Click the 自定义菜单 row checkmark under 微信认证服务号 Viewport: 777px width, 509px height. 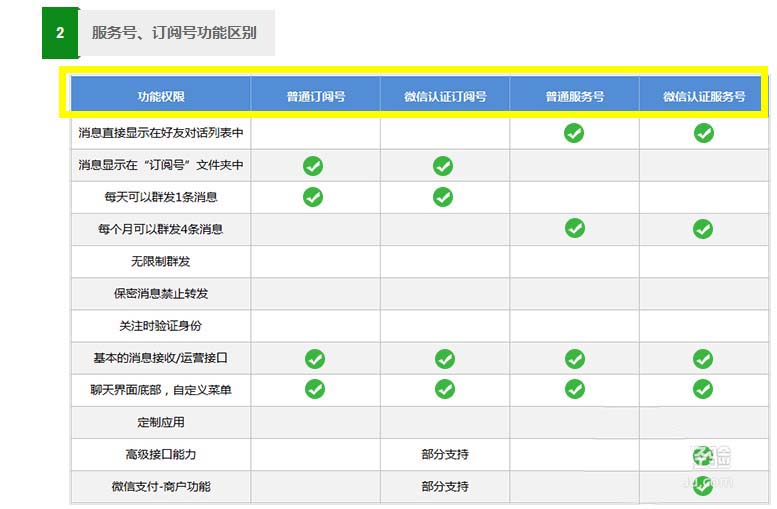(703, 389)
